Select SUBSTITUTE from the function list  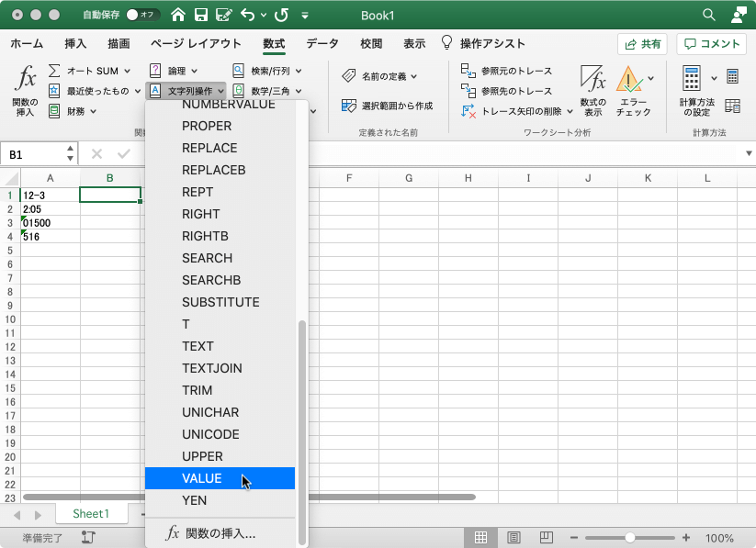[220, 302]
